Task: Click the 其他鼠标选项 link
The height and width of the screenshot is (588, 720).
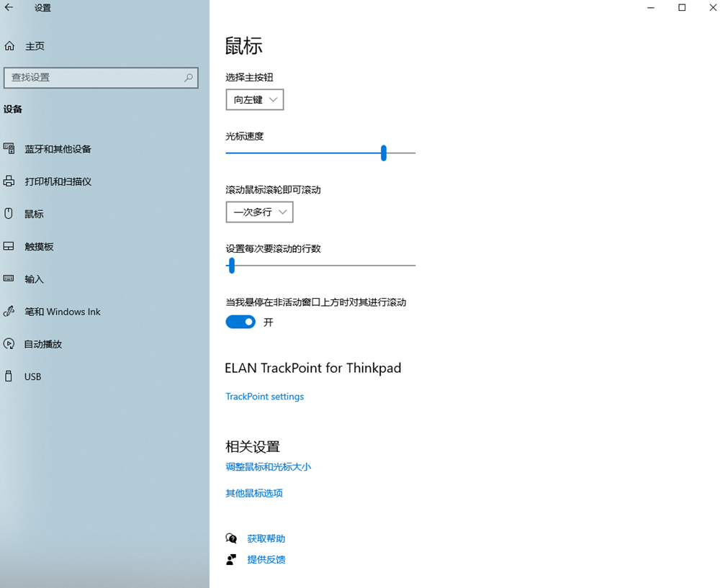Action: point(254,494)
